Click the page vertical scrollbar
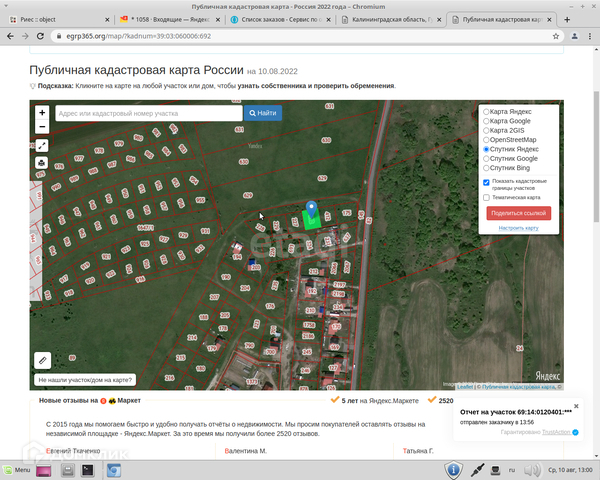This screenshot has height=480, width=600. 596,157
